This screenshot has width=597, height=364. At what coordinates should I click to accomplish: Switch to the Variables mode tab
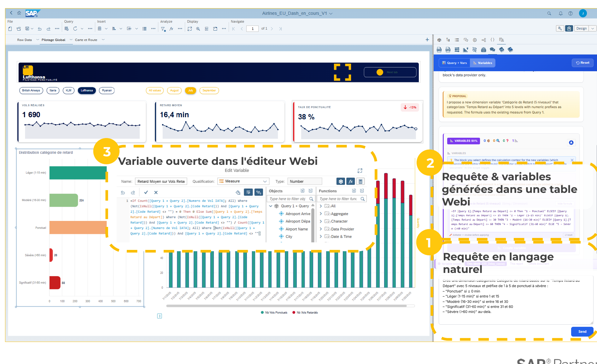(483, 63)
